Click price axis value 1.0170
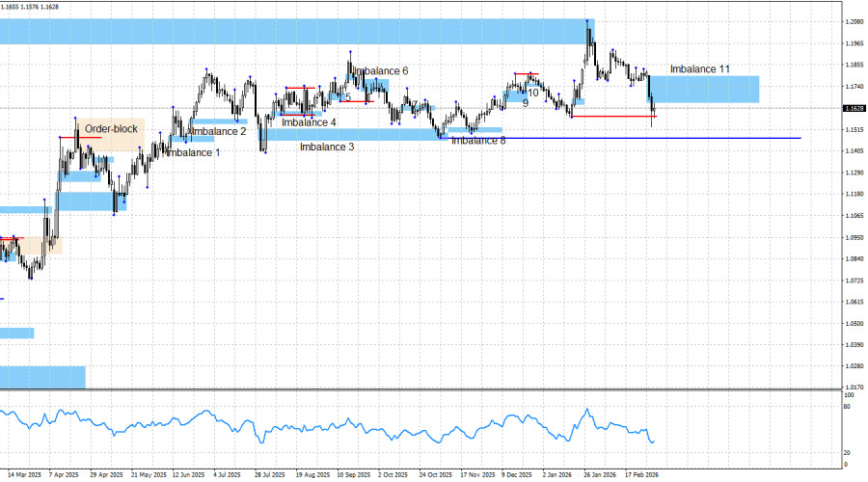Image resolution: width=868 pixels, height=482 pixels. 854,388
